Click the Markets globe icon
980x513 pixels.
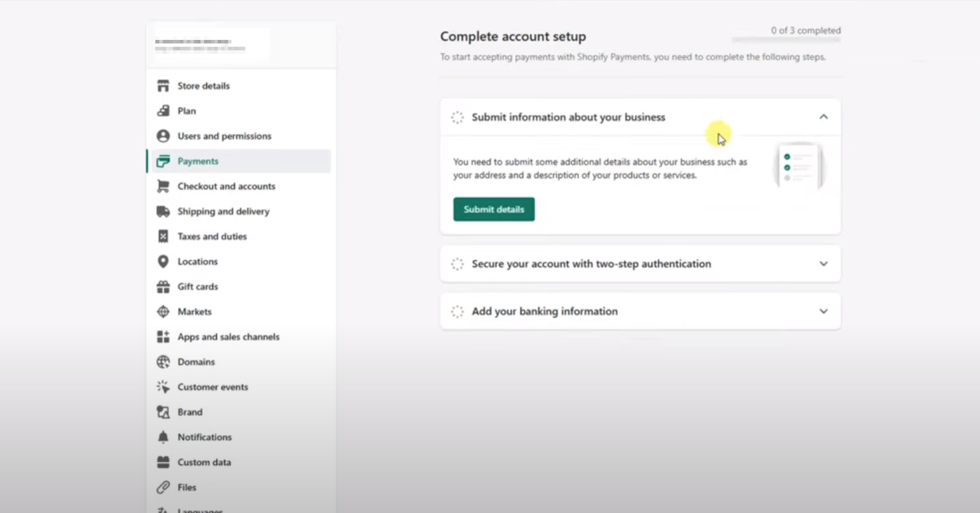tap(163, 312)
